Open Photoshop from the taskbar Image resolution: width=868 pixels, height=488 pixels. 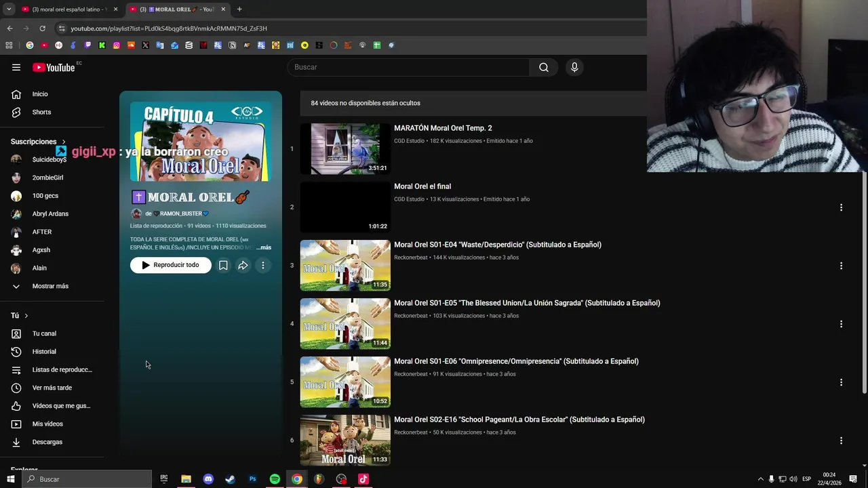tap(252, 479)
